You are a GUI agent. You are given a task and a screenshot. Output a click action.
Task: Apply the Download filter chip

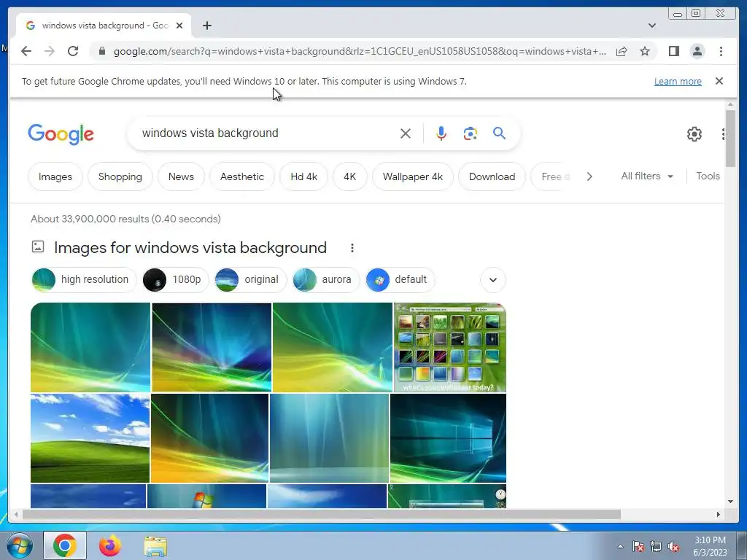click(492, 176)
